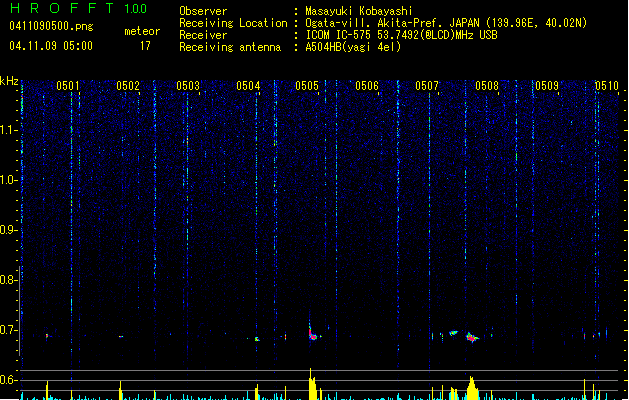Click the A504HB(yagi 4el) antenna text
This screenshot has width=629, height=400.
click(x=353, y=47)
